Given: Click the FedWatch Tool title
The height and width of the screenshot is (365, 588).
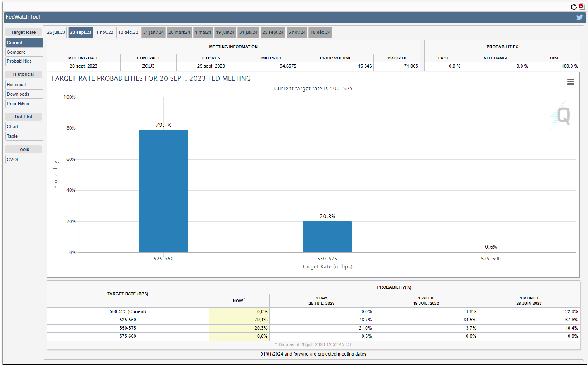Looking at the screenshot, I should coord(23,17).
